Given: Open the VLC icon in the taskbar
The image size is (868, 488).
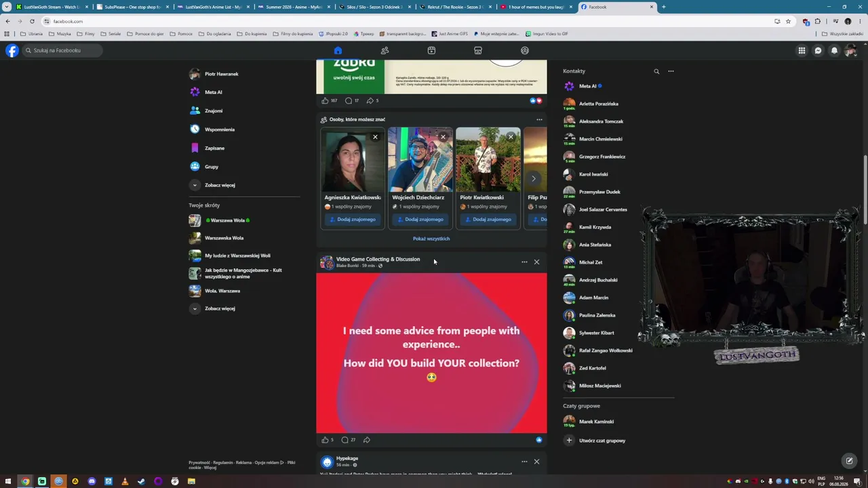Looking at the screenshot, I should point(125,481).
